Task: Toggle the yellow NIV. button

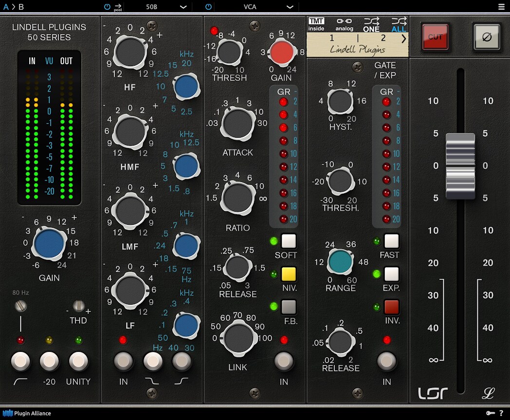Action: [x=289, y=274]
